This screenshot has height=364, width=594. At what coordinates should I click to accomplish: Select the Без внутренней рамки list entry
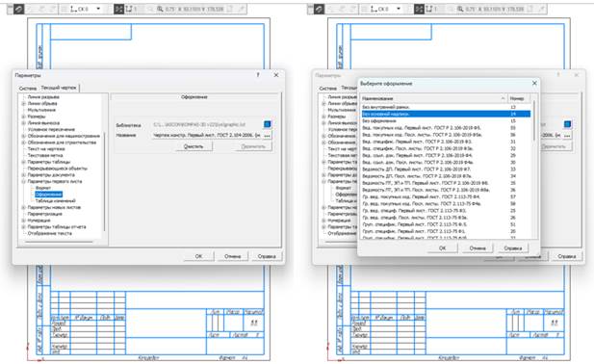click(x=446, y=107)
